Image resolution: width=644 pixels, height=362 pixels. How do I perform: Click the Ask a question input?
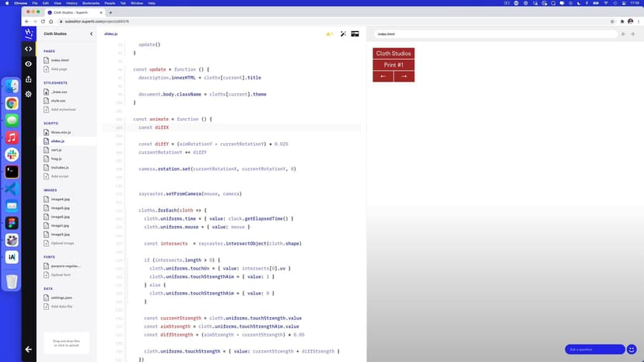pyautogui.click(x=594, y=350)
